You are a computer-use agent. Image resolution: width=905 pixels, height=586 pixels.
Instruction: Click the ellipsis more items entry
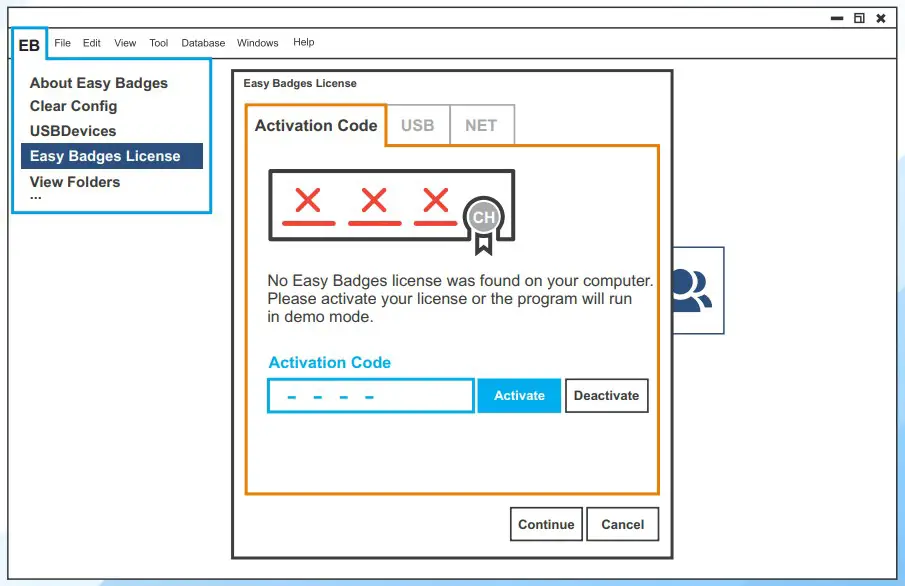pyautogui.click(x=36, y=197)
